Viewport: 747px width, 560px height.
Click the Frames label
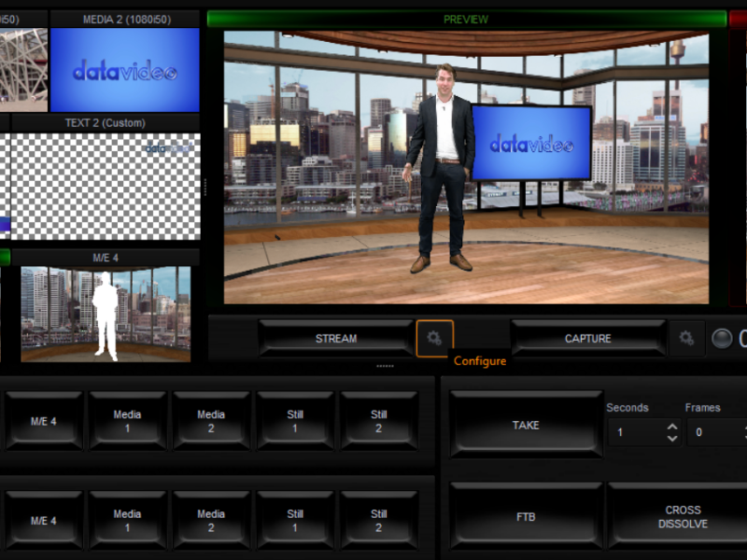pos(703,408)
